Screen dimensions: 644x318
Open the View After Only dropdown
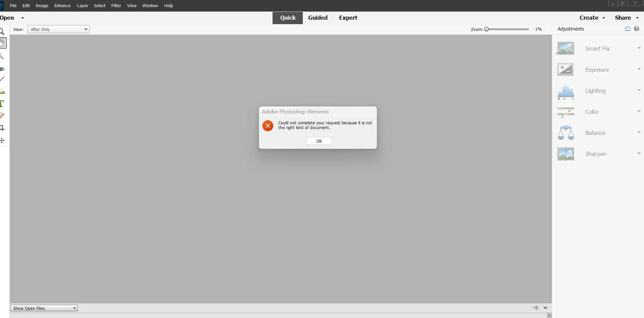(58, 29)
